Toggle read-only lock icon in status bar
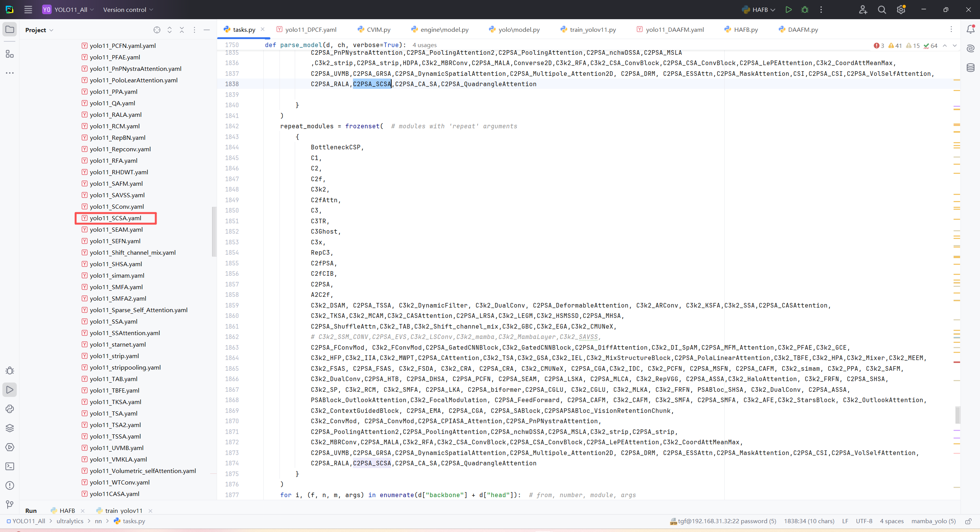The height and width of the screenshot is (532, 980). coord(968,521)
